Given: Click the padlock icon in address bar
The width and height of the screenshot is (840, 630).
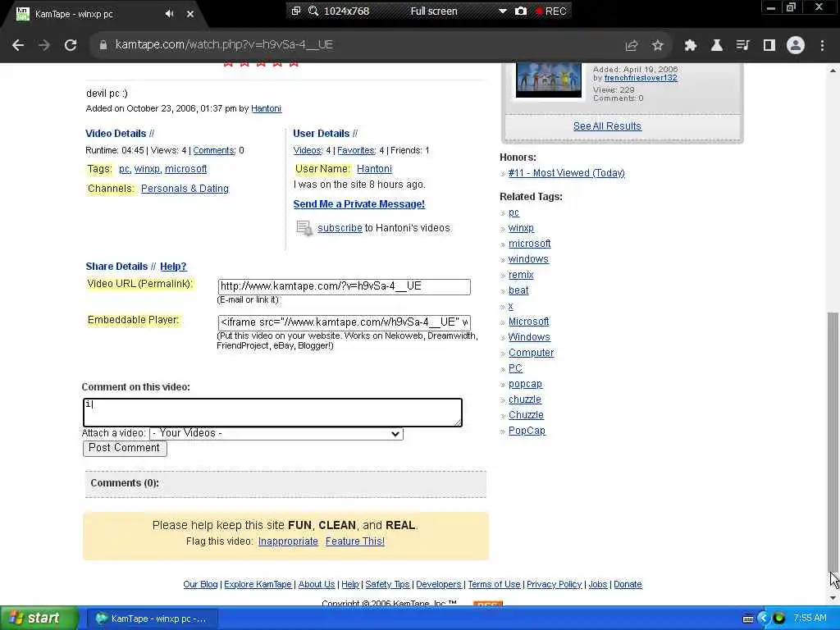Looking at the screenshot, I should point(103,45).
